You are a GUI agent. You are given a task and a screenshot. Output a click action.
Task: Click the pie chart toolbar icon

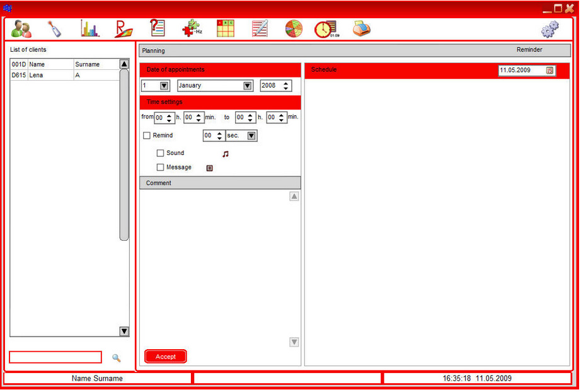pos(294,29)
